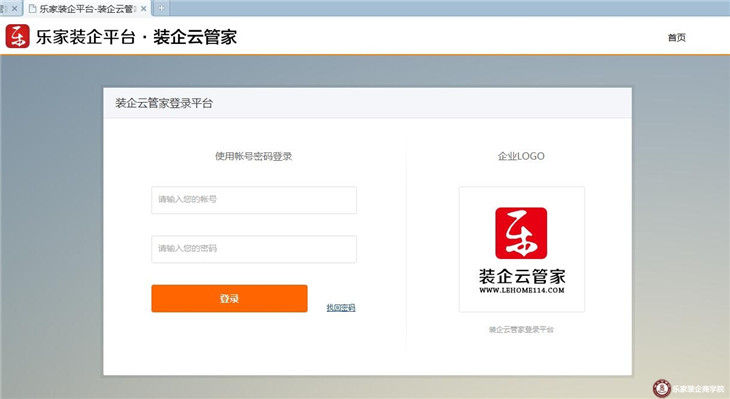Close the partially visible leftmost browser tab

[14, 8]
